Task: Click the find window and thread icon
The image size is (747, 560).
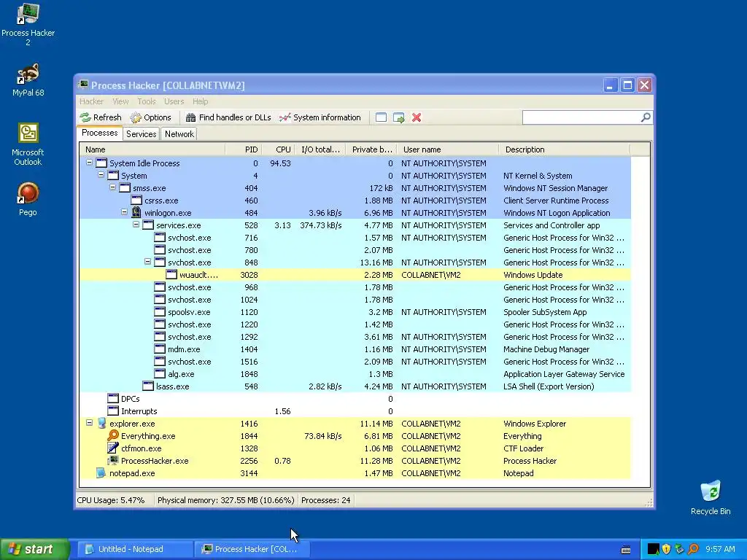Action: tap(399, 117)
